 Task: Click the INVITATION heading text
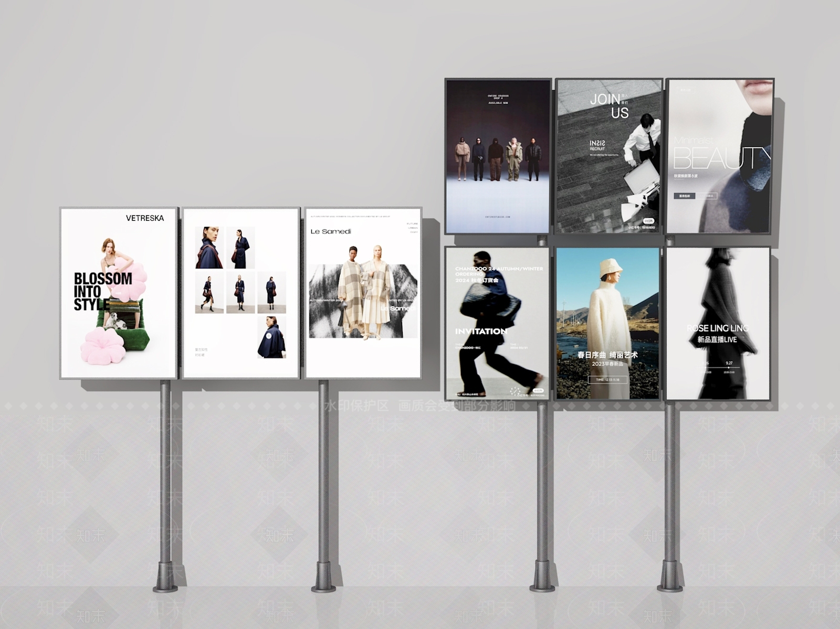tap(481, 332)
